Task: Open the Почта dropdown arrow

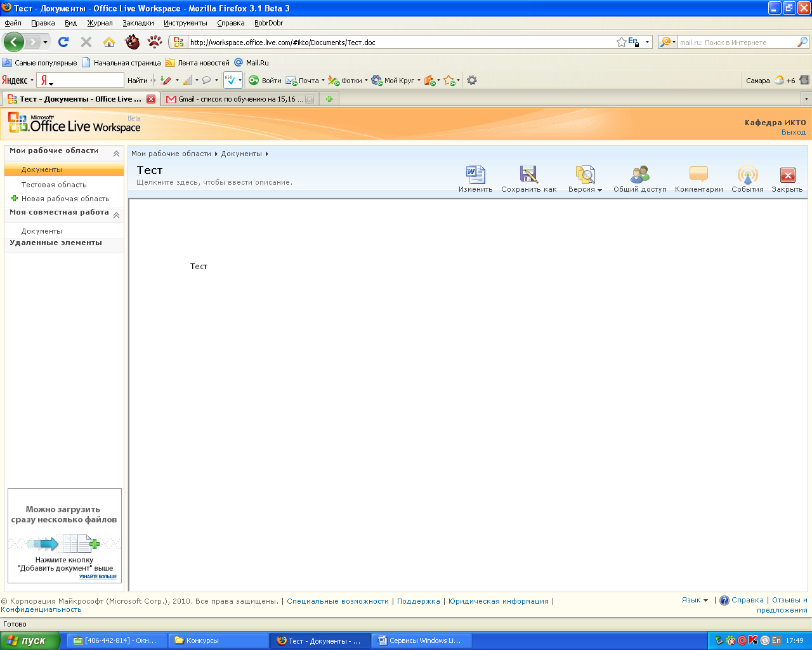Action: 323,81
